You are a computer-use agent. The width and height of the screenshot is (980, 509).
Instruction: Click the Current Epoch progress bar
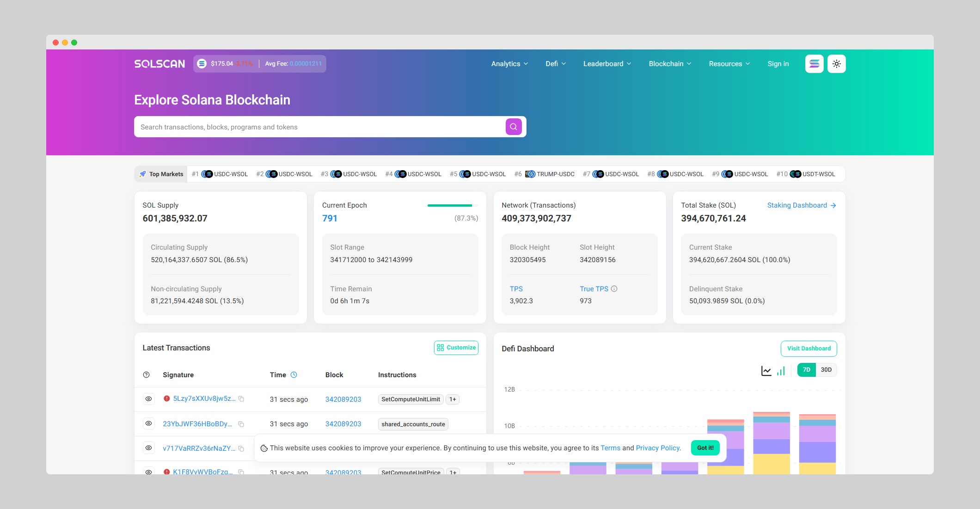[x=453, y=205]
